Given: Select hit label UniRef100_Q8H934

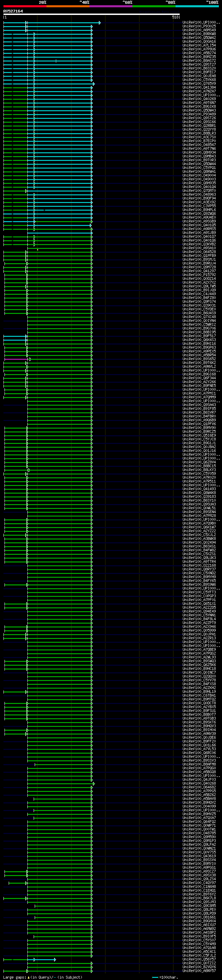Looking at the screenshot, I should (x=199, y=152).
